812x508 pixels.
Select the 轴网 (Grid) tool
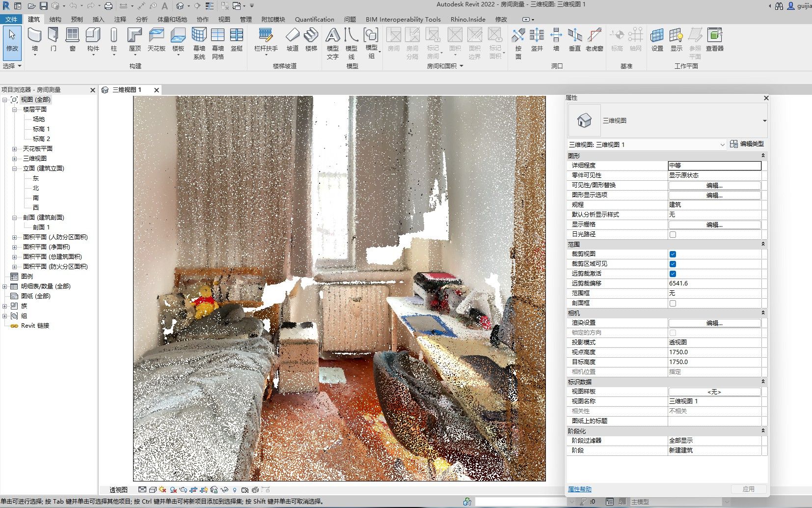coord(635,38)
